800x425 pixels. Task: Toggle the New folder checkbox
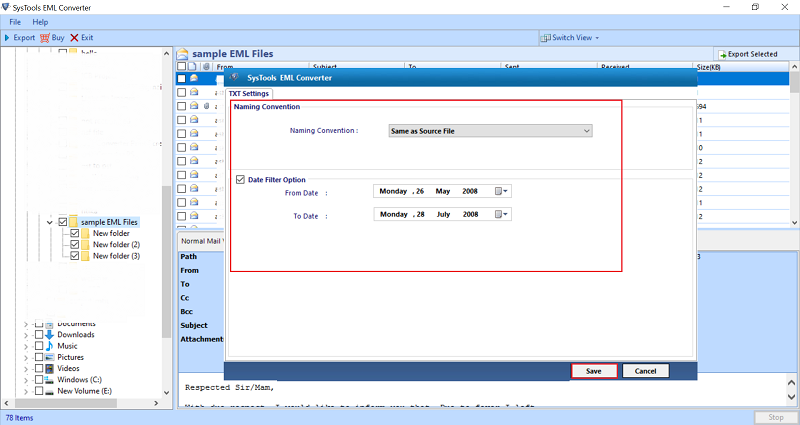click(x=74, y=234)
